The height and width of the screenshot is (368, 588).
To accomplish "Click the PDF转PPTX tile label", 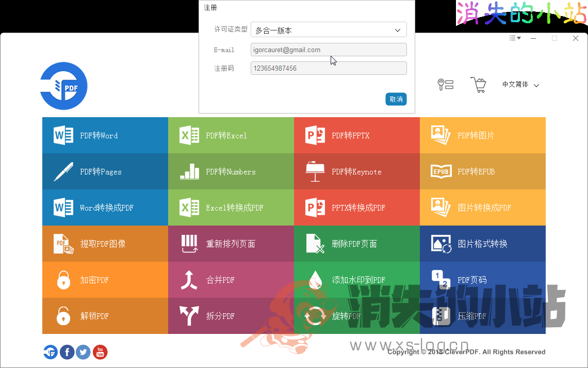I will tap(351, 135).
